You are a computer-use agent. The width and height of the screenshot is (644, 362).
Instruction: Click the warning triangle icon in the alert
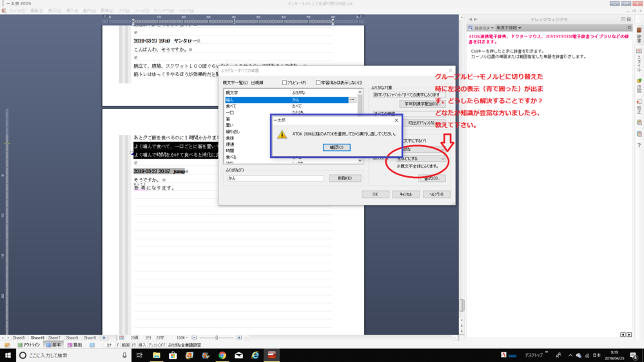282,134
